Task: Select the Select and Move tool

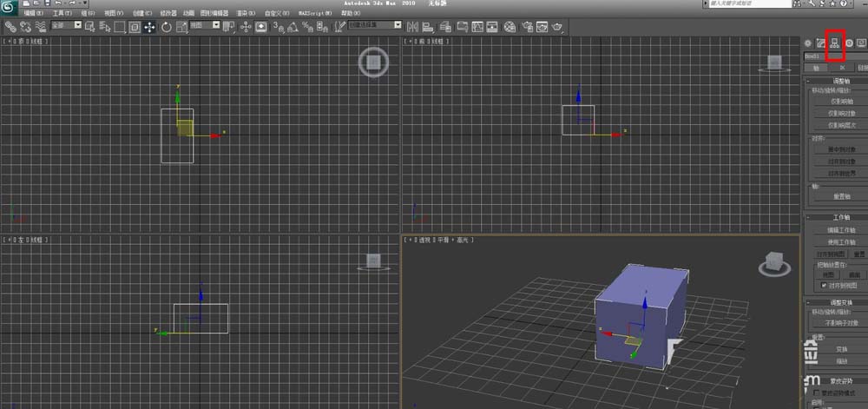Action: (x=149, y=27)
